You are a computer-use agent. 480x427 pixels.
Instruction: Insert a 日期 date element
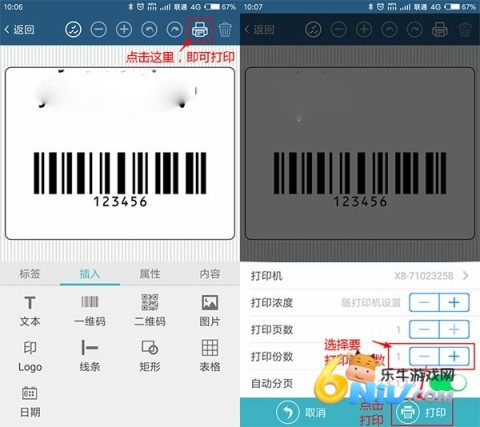coord(30,402)
